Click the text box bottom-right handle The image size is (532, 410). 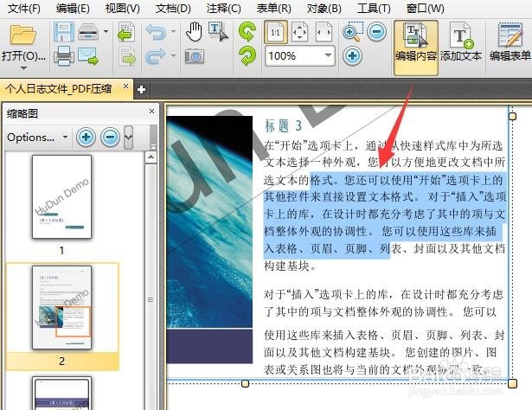(512, 383)
